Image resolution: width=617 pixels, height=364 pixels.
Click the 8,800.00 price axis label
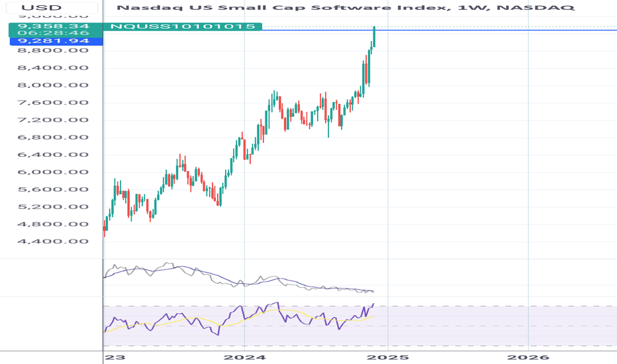click(x=53, y=50)
